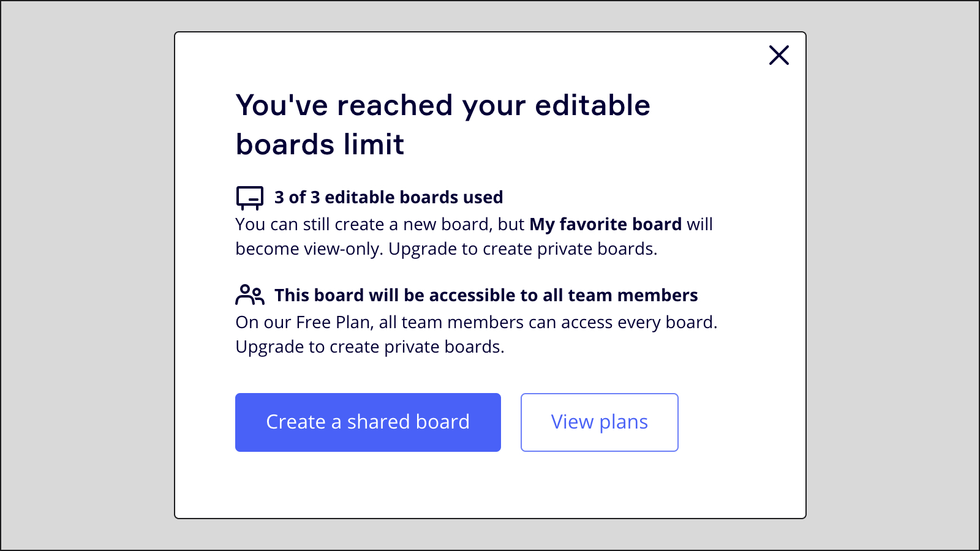Click empty dialog area below the buttons
The image size is (980, 551).
pos(490,487)
